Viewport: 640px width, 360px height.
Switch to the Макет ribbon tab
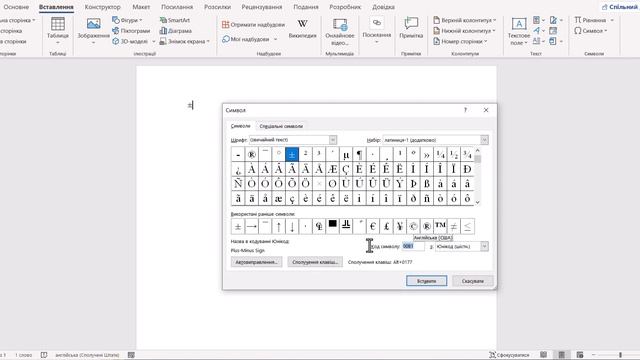141,7
